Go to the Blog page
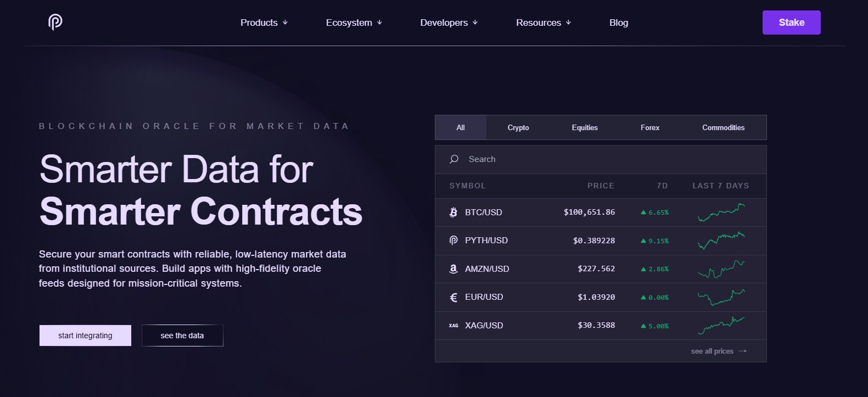Screen dimensions: 868x397 [618, 23]
